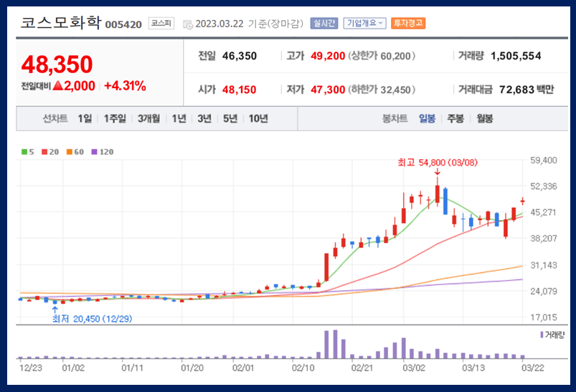This screenshot has width=576, height=392.
Task: Select the 1주일 line chart tab
Action: [x=115, y=118]
